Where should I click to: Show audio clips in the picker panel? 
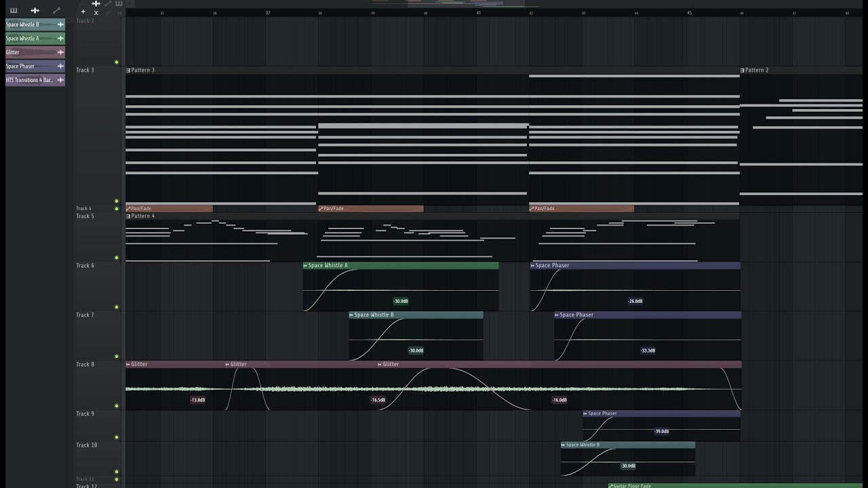tap(35, 11)
